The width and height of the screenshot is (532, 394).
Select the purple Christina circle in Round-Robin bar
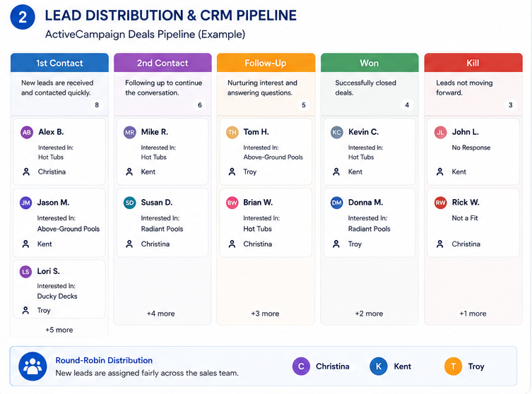301,366
